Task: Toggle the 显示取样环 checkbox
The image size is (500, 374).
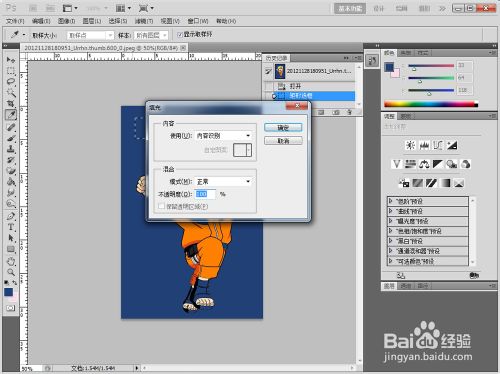Action: (180, 34)
